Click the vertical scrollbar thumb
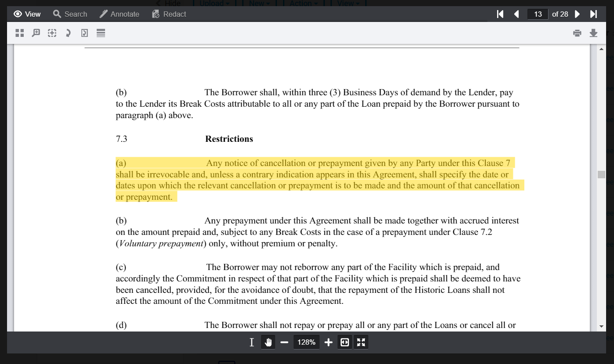Image resolution: width=614 pixels, height=364 pixels. click(601, 175)
